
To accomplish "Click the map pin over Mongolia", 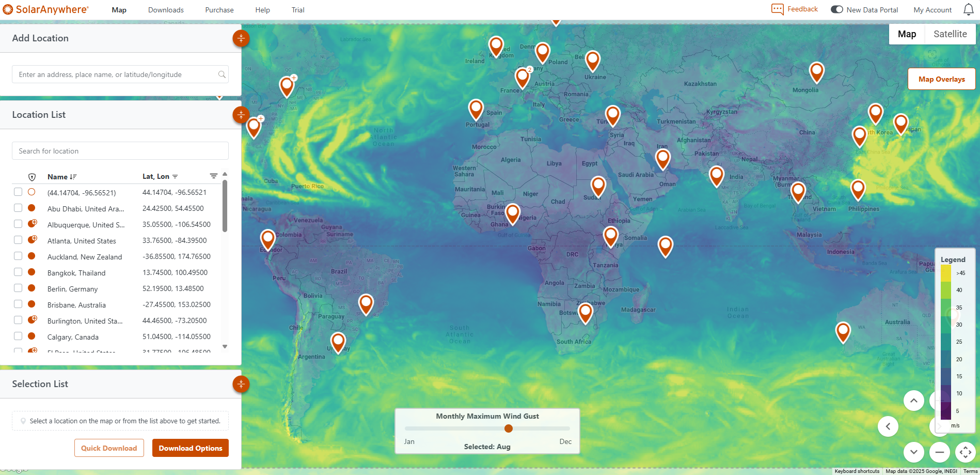I will coord(816,71).
